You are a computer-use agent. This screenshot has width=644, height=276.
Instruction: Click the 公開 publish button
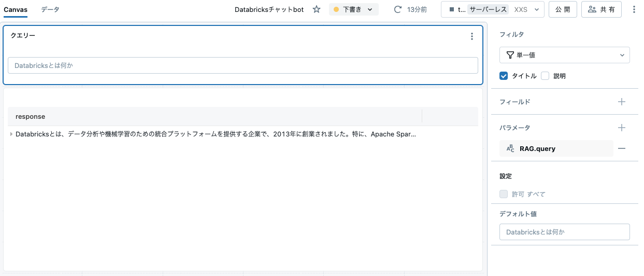[563, 9]
